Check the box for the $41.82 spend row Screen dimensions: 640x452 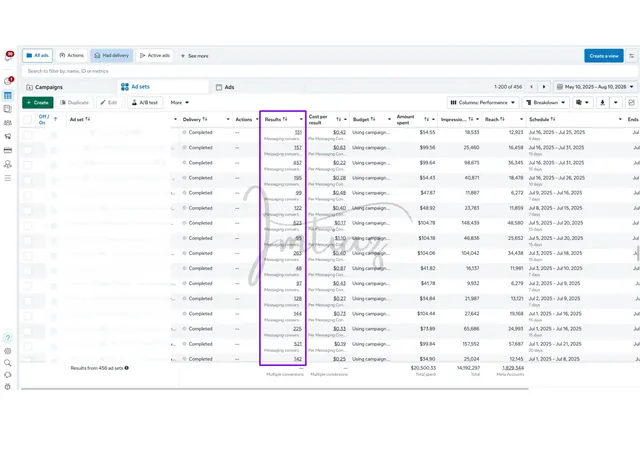point(27,271)
